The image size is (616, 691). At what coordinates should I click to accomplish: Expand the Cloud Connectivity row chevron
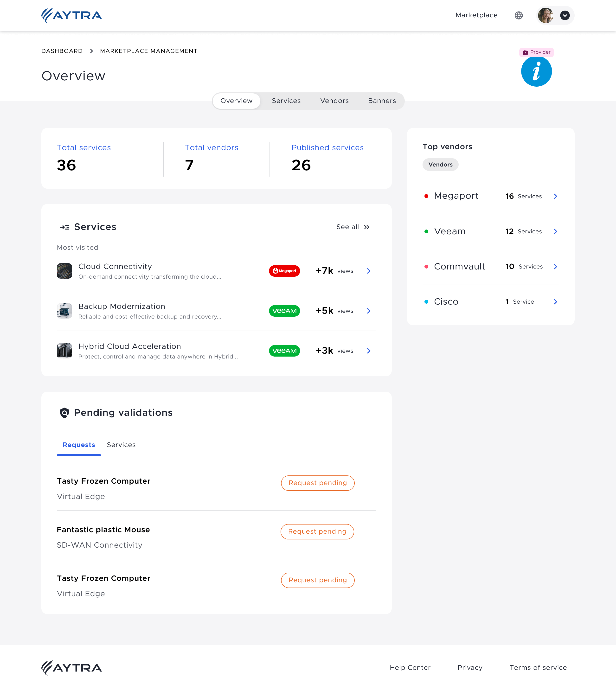pyautogui.click(x=369, y=271)
